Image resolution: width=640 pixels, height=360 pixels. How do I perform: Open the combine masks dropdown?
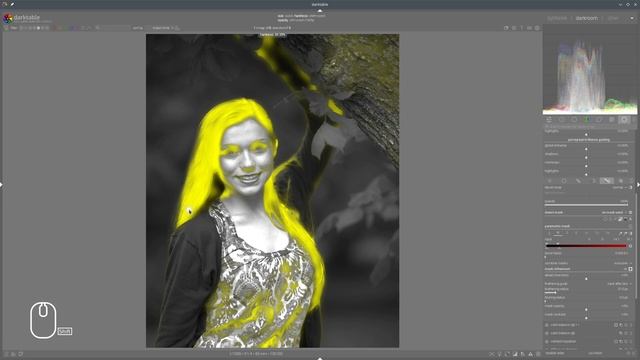[x=588, y=263]
